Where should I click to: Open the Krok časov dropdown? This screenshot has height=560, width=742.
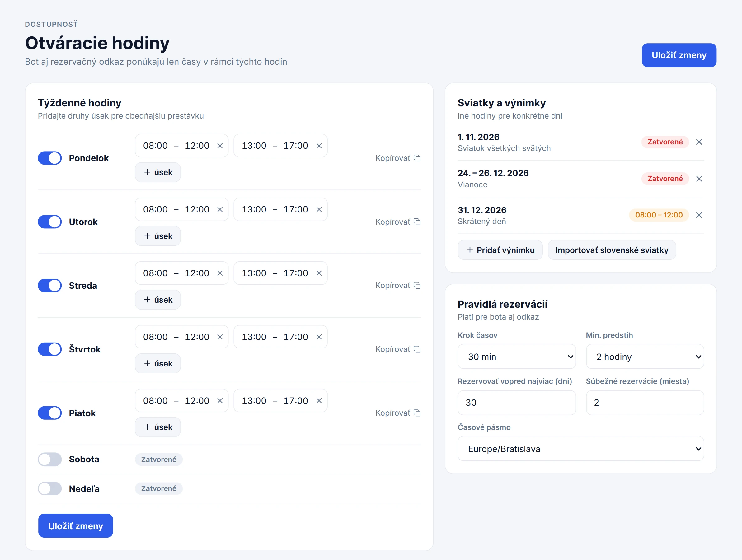(x=517, y=357)
